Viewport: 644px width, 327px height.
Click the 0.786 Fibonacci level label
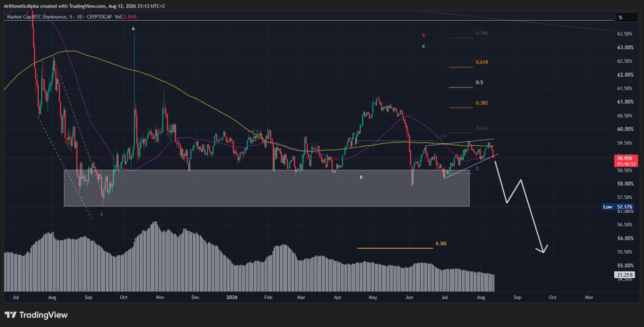click(482, 33)
